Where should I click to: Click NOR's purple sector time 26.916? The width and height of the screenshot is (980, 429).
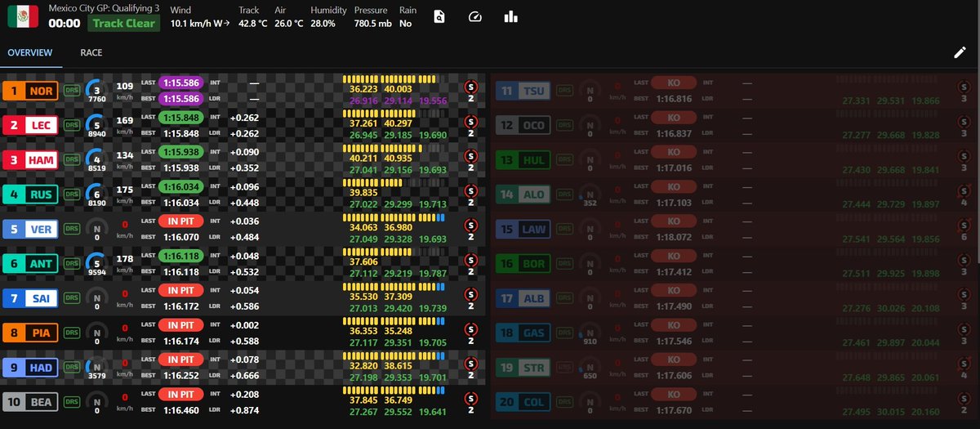pyautogui.click(x=363, y=100)
